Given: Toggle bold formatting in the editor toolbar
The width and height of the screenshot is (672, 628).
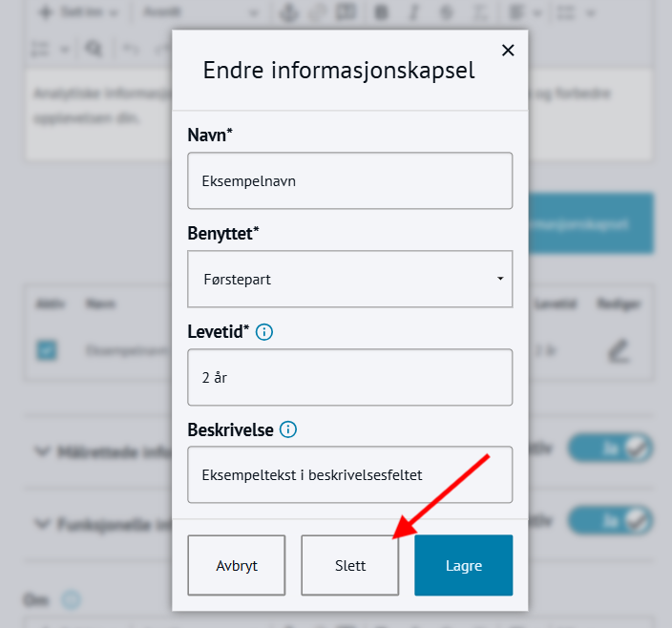Looking at the screenshot, I should [382, 13].
